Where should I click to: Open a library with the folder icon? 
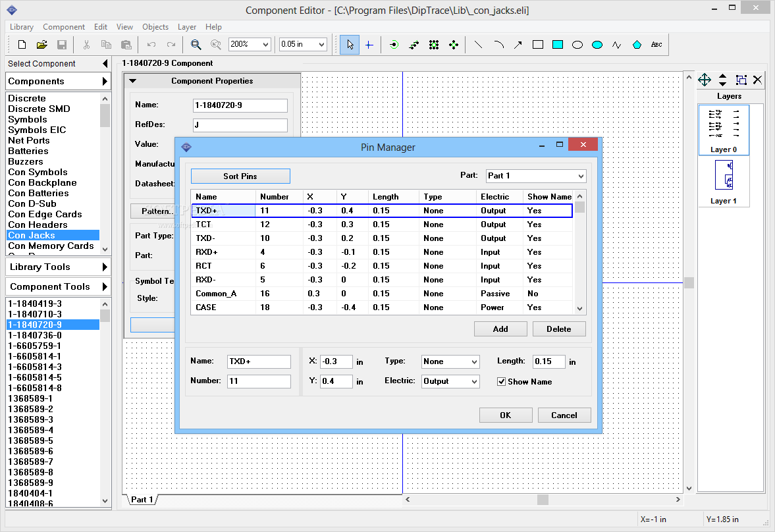click(x=42, y=45)
